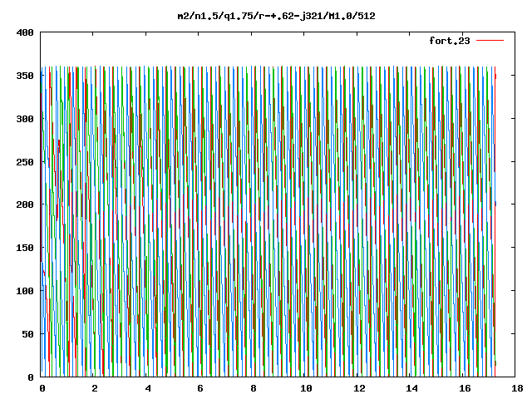Click x-axis label 18
The width and height of the screenshot is (532, 399).
(517, 388)
